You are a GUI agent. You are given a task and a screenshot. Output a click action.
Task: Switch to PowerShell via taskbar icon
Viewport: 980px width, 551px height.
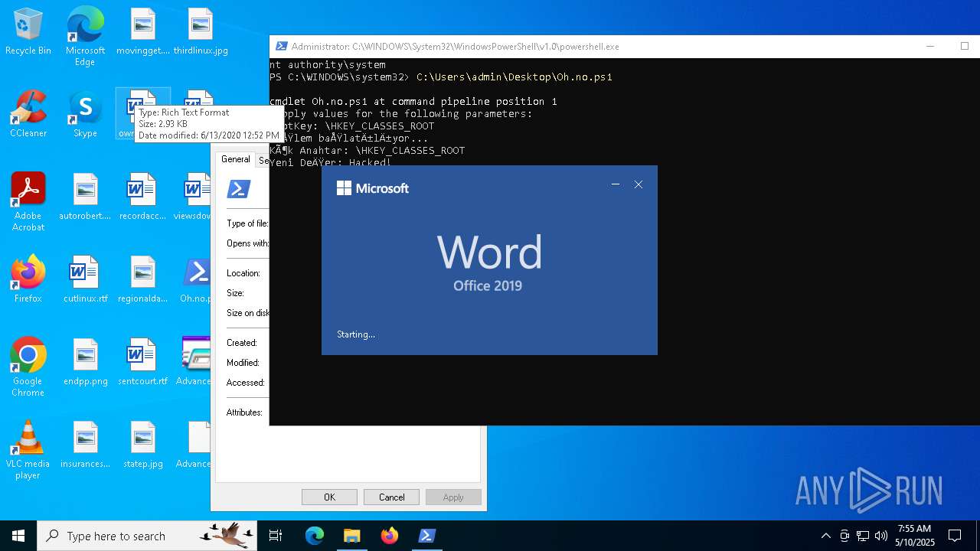pos(426,536)
